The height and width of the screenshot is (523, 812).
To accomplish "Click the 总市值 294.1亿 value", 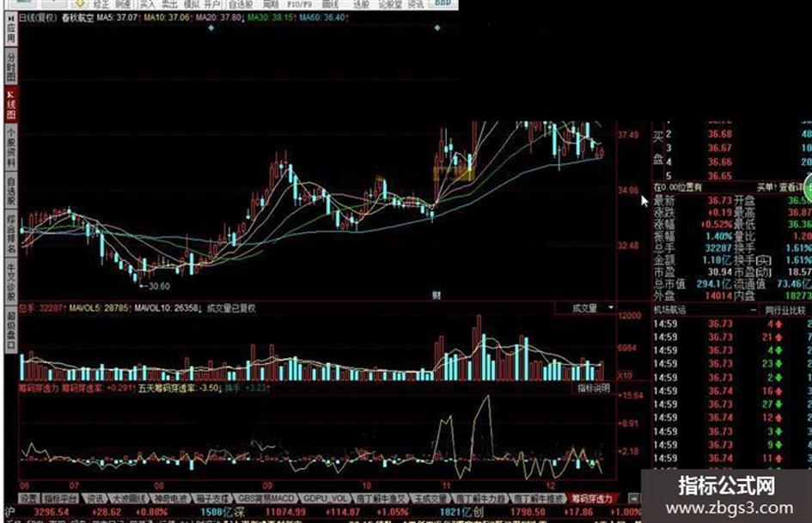I will [713, 283].
